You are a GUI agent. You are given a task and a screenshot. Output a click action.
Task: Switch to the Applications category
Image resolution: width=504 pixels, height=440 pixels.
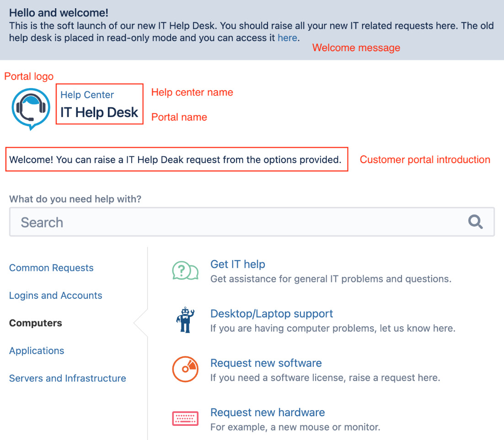pyautogui.click(x=37, y=351)
